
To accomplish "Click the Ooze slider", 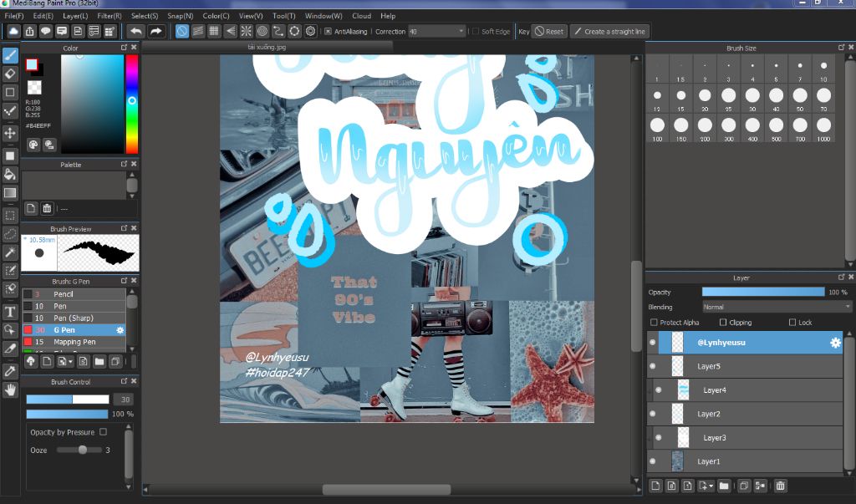I will pos(79,450).
